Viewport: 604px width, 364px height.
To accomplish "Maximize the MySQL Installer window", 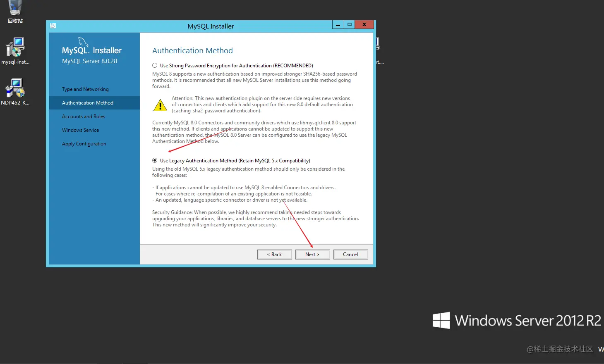I will pos(350,25).
